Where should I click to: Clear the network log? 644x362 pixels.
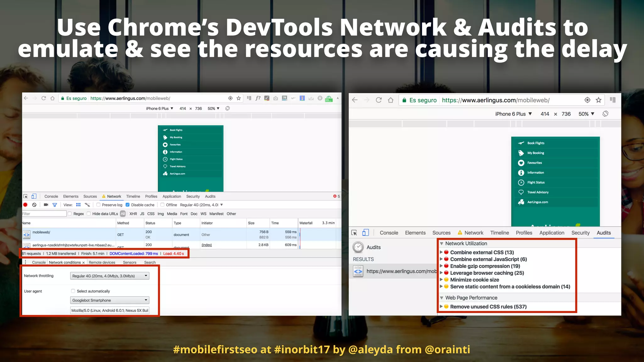(34, 205)
